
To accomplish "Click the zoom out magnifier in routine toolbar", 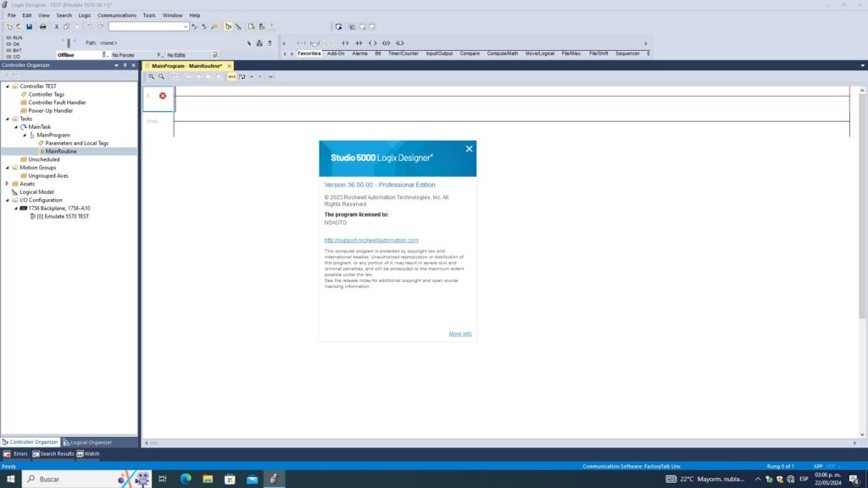I will 161,76.
